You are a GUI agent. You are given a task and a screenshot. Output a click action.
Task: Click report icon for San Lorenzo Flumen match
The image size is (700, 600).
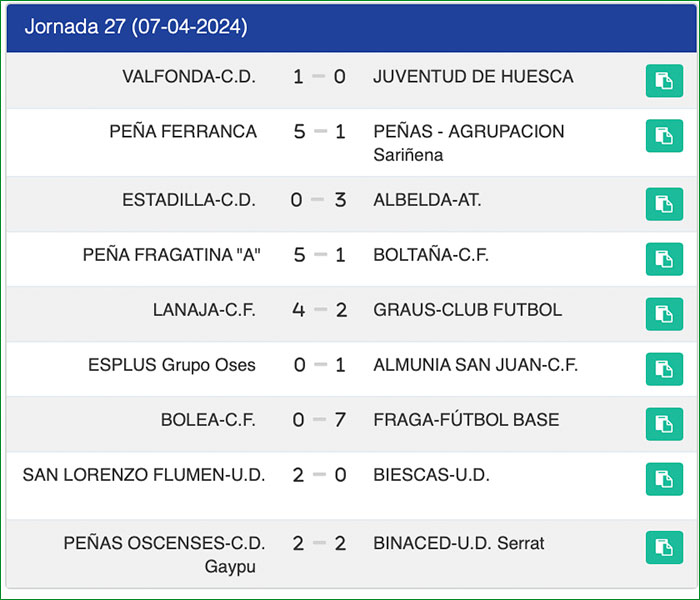point(663,479)
